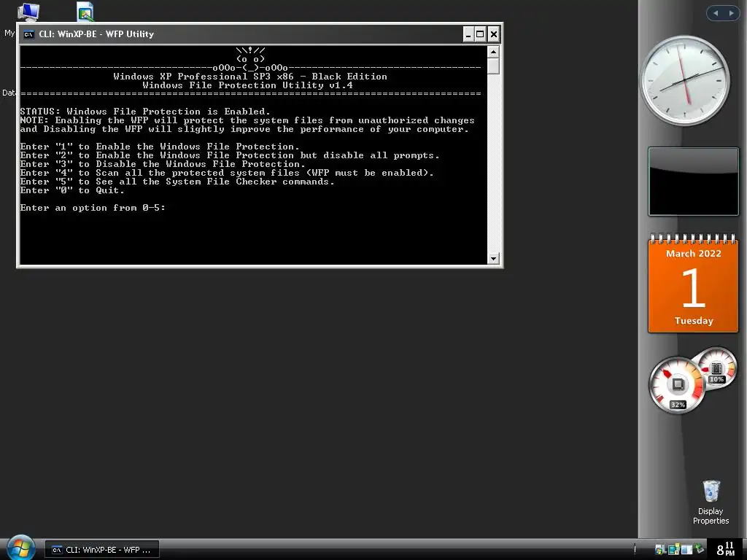This screenshot has width=747, height=560.
Task: Open the Display Properties recycle-bin icon
Action: 711,502
